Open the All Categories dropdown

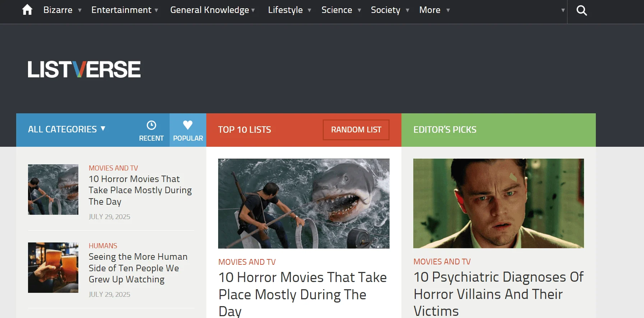pos(67,129)
